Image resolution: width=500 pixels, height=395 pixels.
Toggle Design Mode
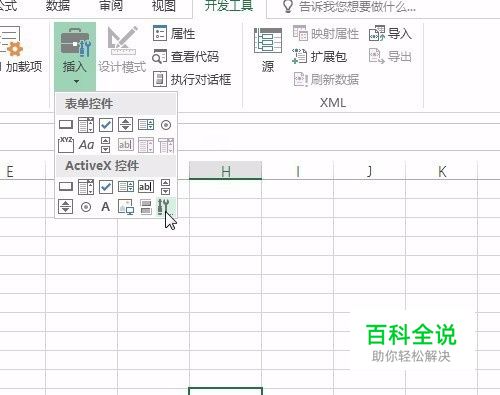point(122,50)
